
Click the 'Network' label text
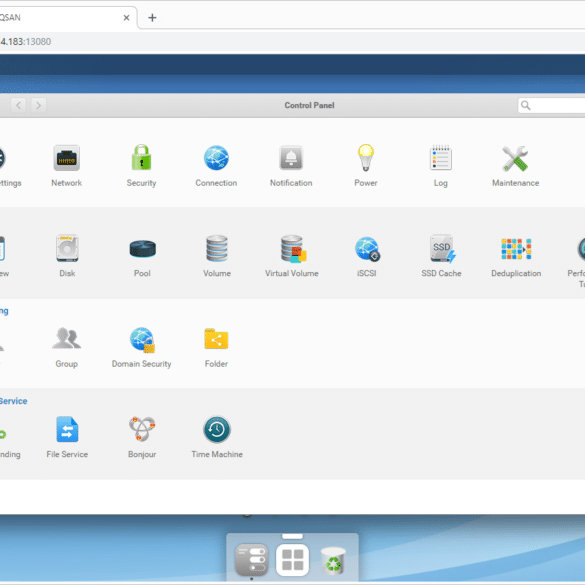(x=66, y=183)
